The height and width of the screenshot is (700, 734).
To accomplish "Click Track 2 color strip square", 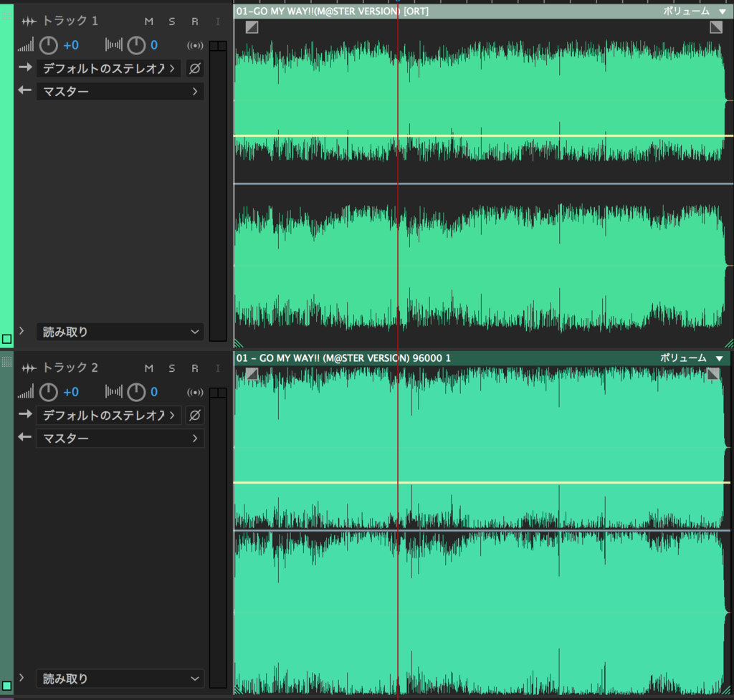I will point(6,686).
